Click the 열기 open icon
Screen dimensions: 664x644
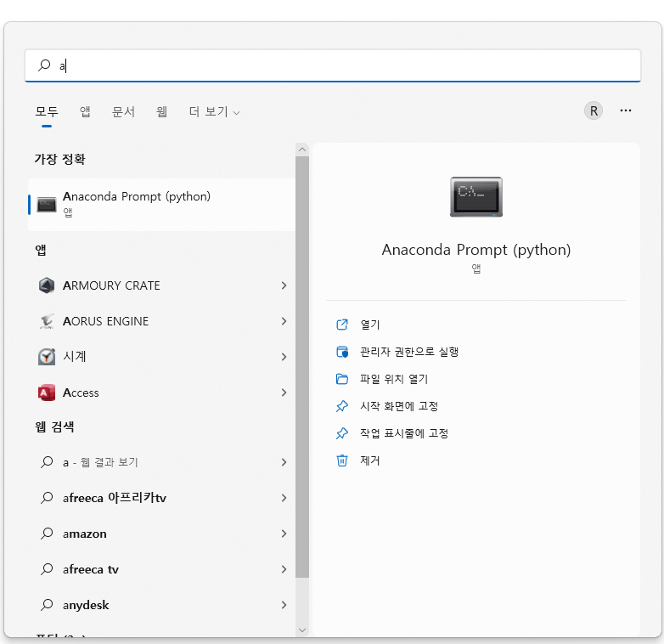[x=342, y=325]
